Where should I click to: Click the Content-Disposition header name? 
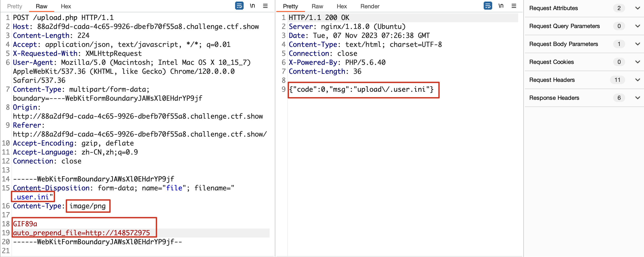[51, 188]
